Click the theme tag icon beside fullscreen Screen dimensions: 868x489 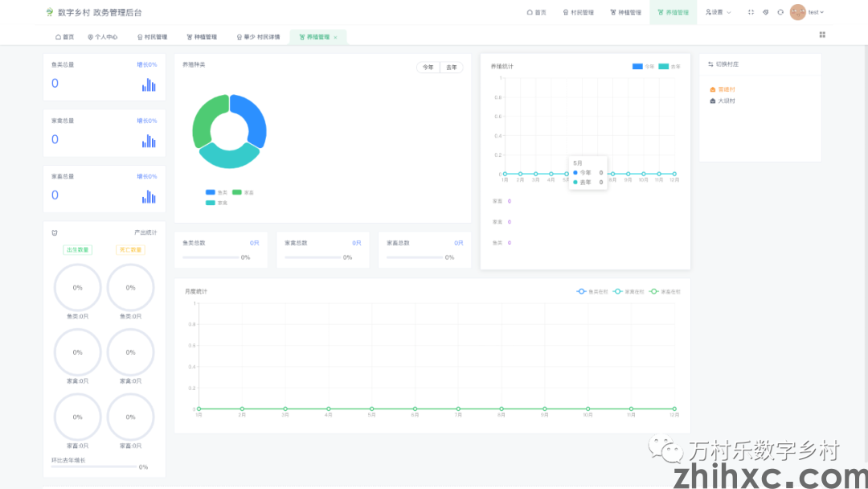coord(766,12)
